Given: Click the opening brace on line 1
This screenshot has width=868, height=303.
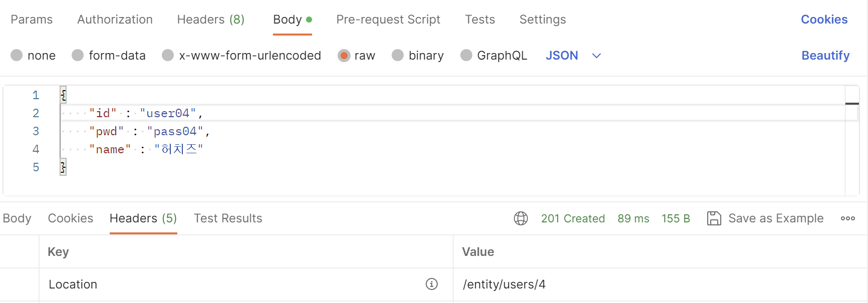Looking at the screenshot, I should click(63, 95).
